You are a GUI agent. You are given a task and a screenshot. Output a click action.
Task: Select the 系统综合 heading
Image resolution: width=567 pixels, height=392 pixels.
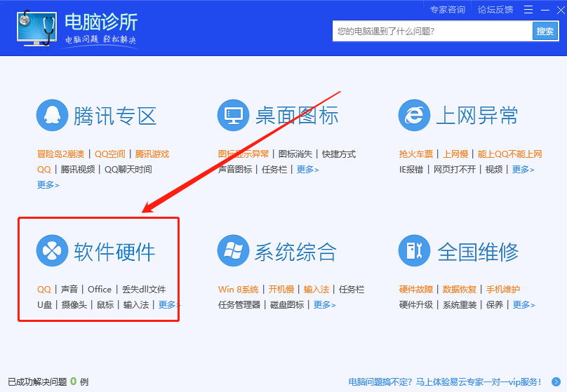pos(296,252)
